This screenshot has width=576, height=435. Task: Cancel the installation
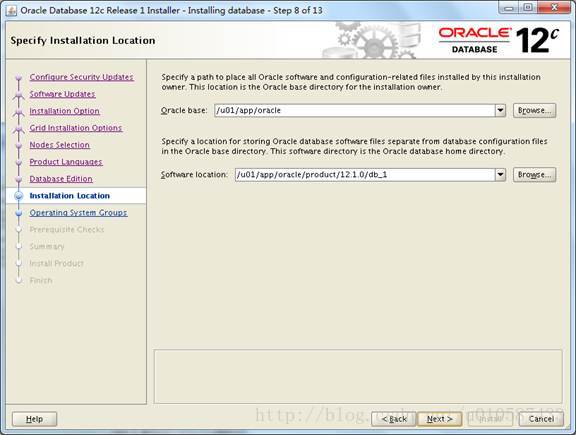point(541,419)
